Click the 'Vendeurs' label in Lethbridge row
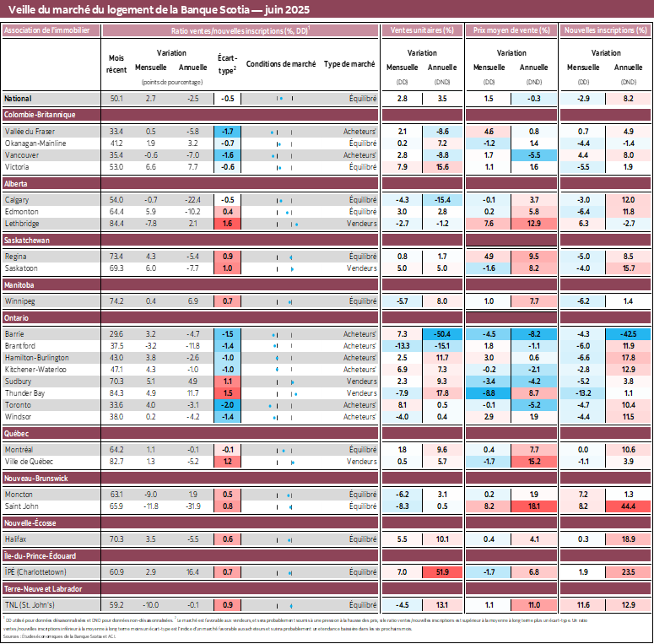This screenshot has height=644, width=654. [362, 224]
